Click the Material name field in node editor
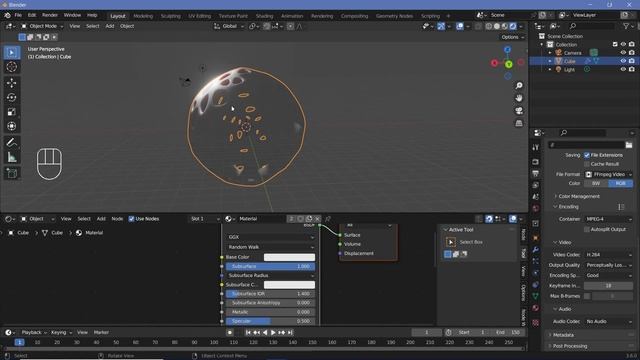 point(261,219)
